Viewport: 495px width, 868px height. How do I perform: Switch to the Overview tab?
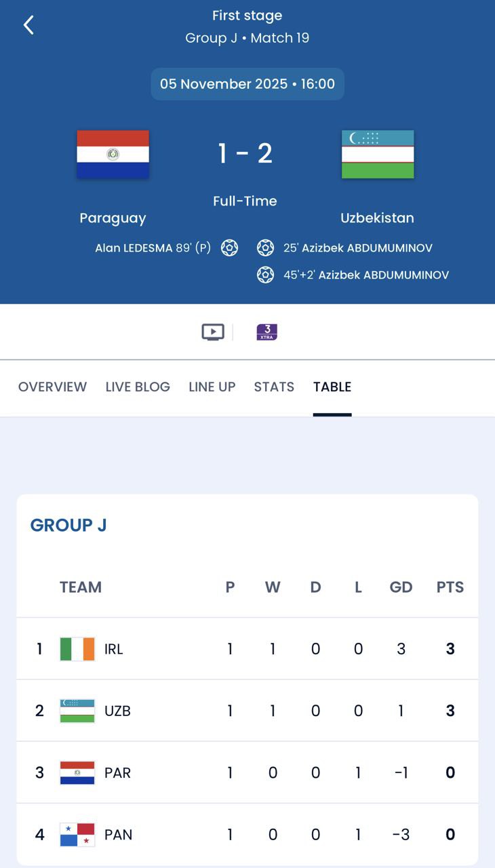pos(52,387)
